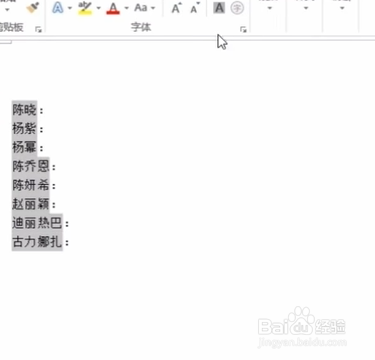This screenshot has width=375, height=360.
Task: Click the selected name 赵丽颖
Action: tap(31, 204)
